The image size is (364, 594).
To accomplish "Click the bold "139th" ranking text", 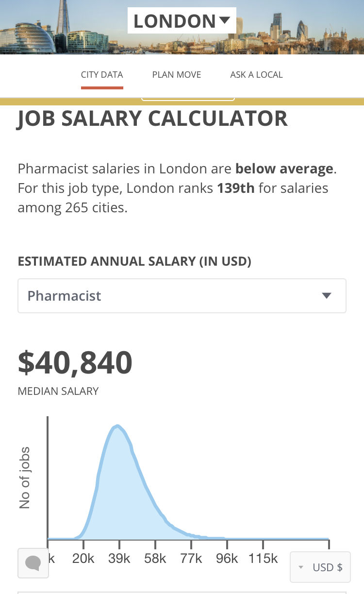I will [x=235, y=188].
